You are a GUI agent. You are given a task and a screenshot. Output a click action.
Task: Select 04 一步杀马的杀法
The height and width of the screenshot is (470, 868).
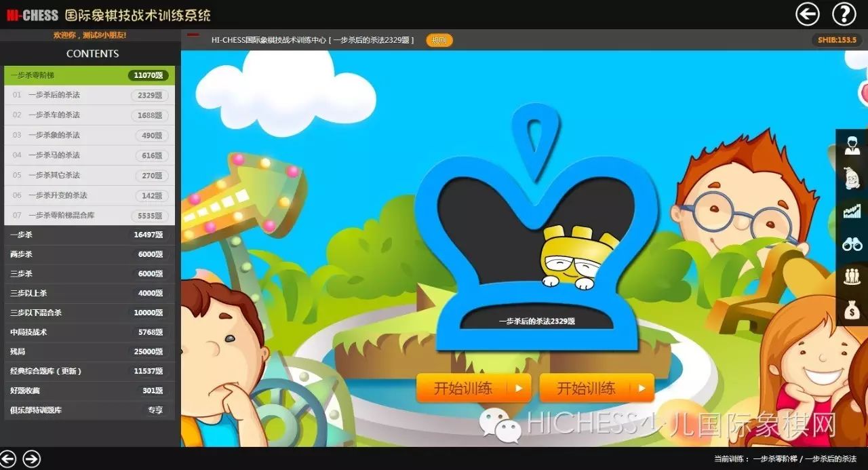point(90,155)
